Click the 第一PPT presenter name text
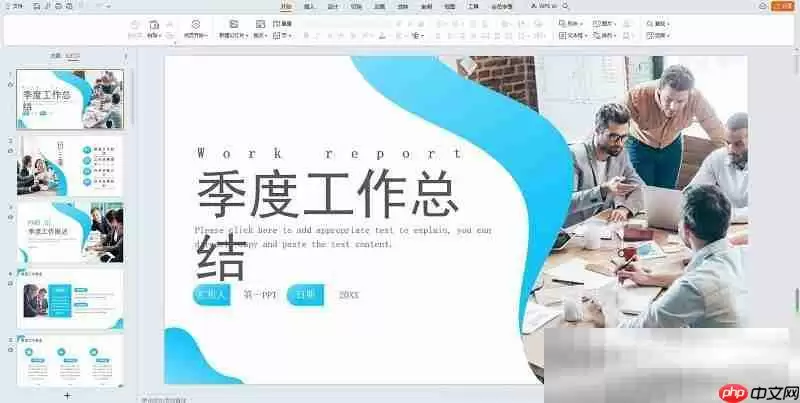 (x=260, y=295)
